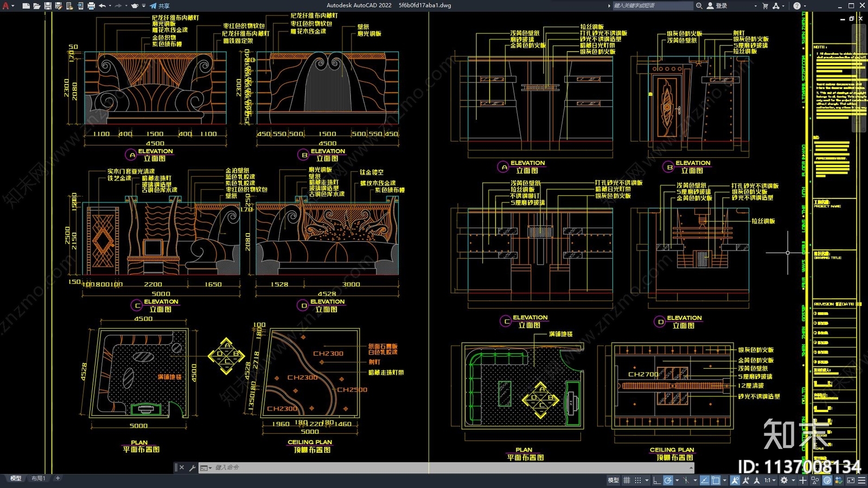Expand the sign-in account dropdown arrow
Viewport: 868px width, 488px height.
(755, 5)
